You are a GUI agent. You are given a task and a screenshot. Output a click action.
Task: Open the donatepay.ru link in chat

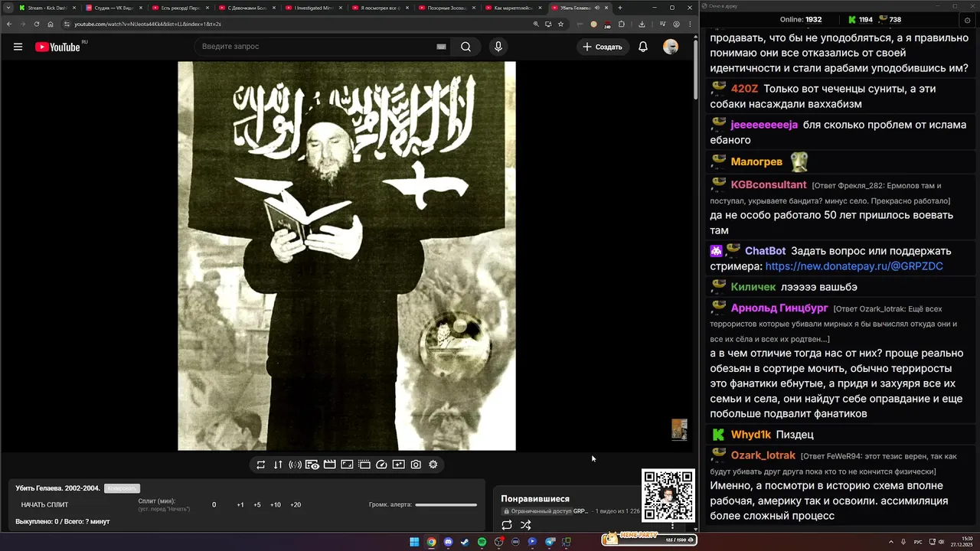click(x=854, y=266)
